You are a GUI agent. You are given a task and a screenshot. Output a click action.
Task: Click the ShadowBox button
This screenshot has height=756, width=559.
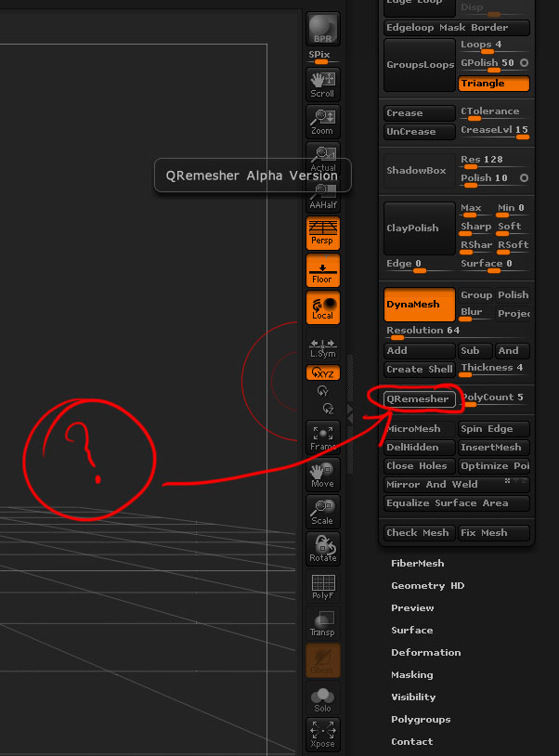coord(420,170)
